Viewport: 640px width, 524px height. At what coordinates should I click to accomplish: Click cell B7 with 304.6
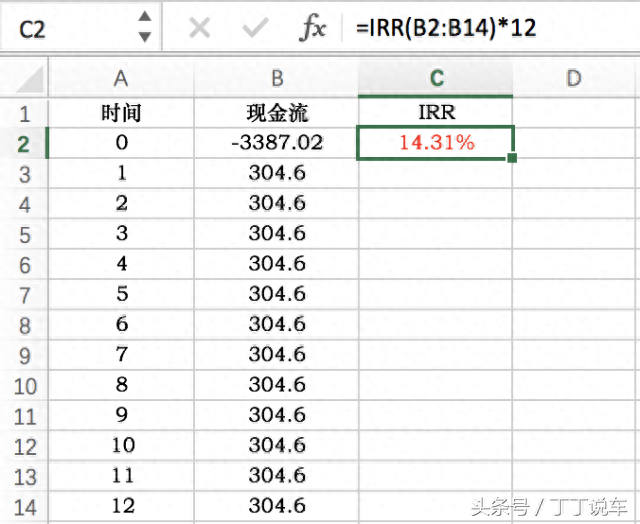click(277, 294)
